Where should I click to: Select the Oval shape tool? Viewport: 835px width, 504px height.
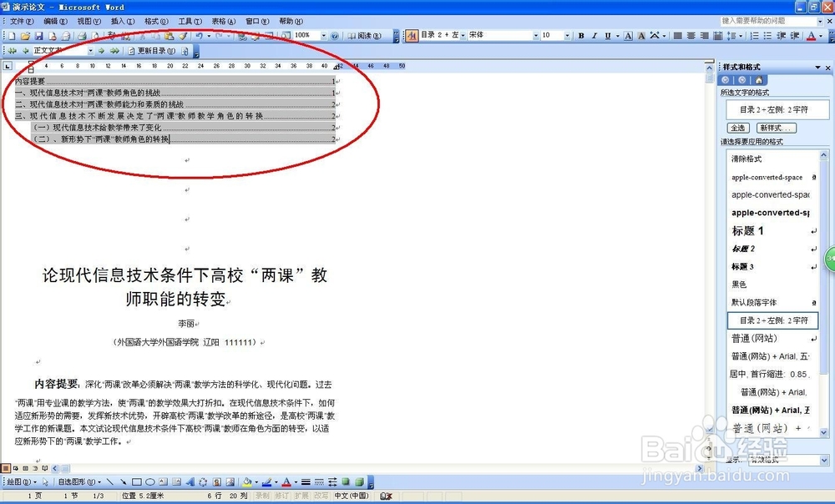pos(152,481)
